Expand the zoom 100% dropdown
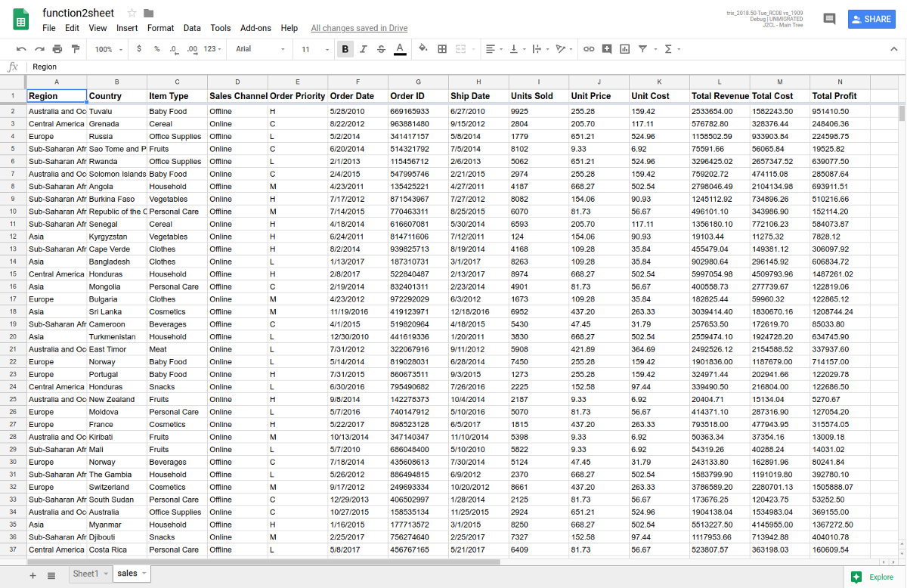 click(108, 49)
